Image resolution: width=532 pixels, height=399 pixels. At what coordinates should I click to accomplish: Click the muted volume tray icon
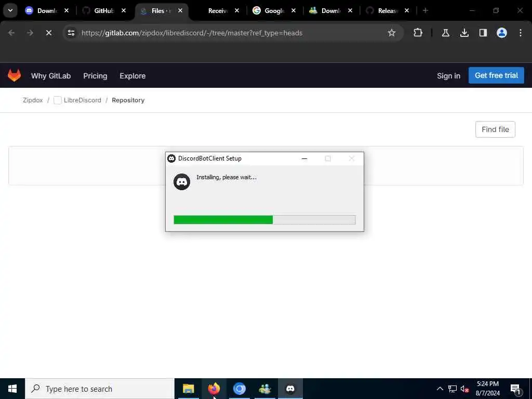464,389
